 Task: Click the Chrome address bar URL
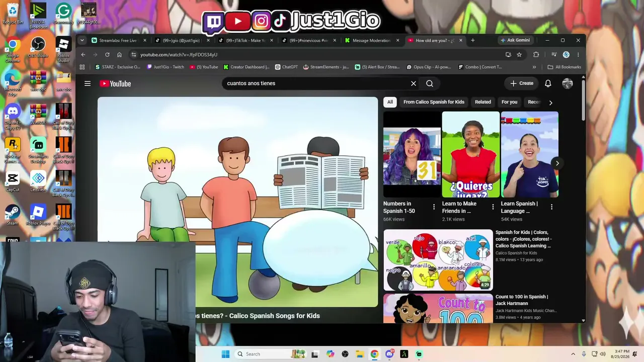pyautogui.click(x=179, y=54)
